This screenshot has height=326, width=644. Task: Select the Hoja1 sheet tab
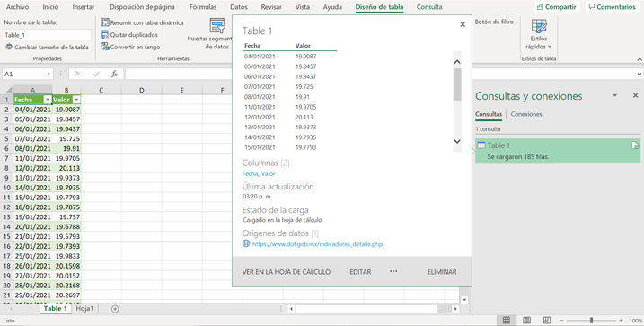click(84, 309)
